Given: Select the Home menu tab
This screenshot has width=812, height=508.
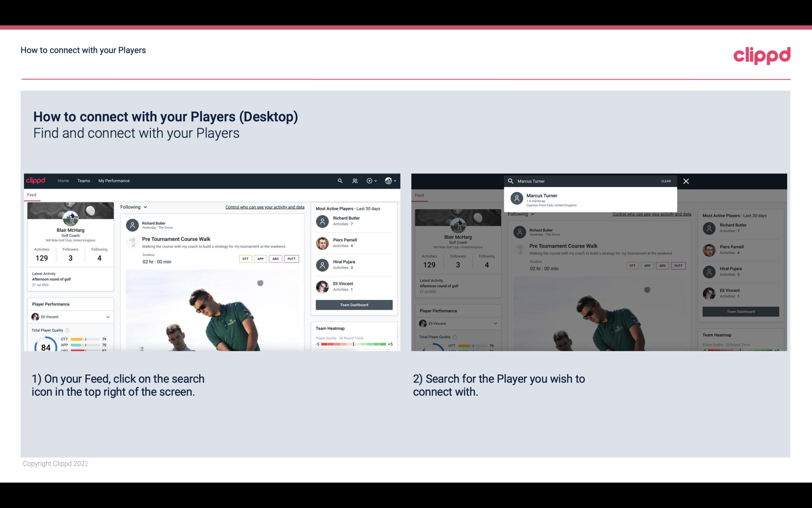Looking at the screenshot, I should tap(63, 180).
